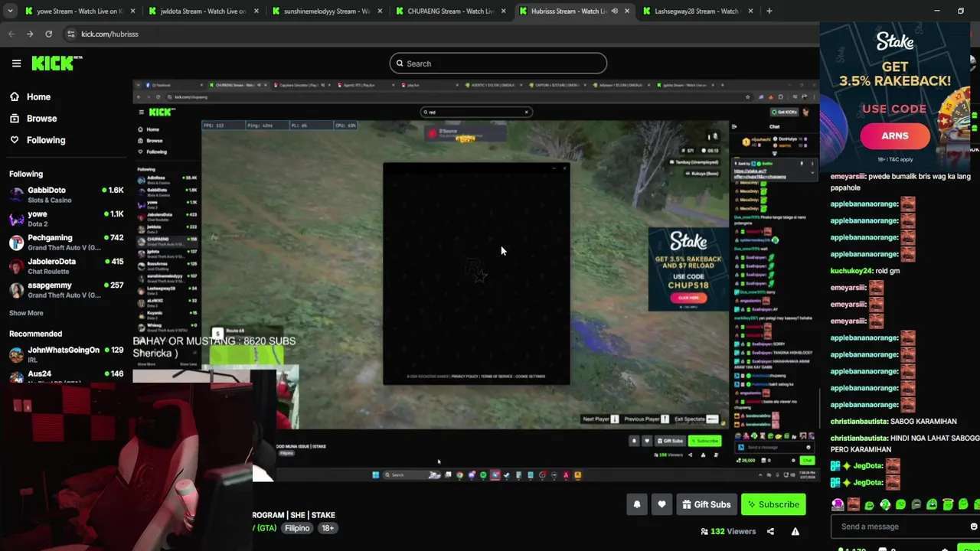Click the 18+ tag below stream

click(328, 528)
